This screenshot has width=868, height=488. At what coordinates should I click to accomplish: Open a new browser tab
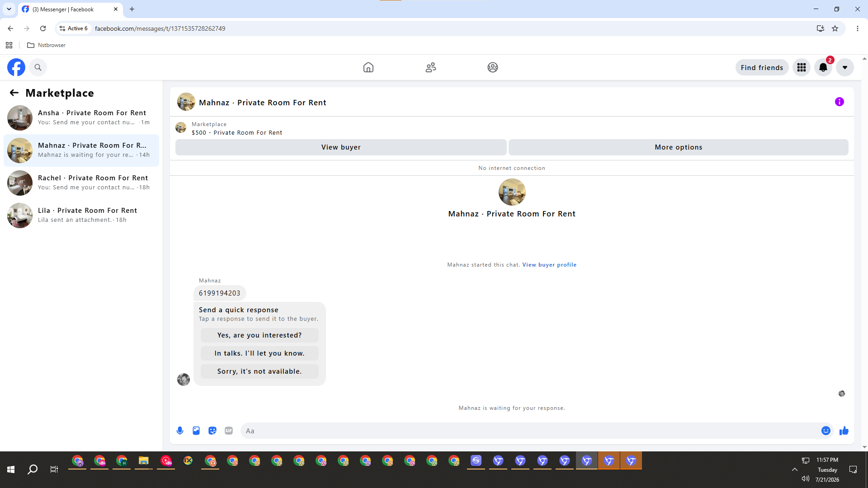tap(132, 9)
